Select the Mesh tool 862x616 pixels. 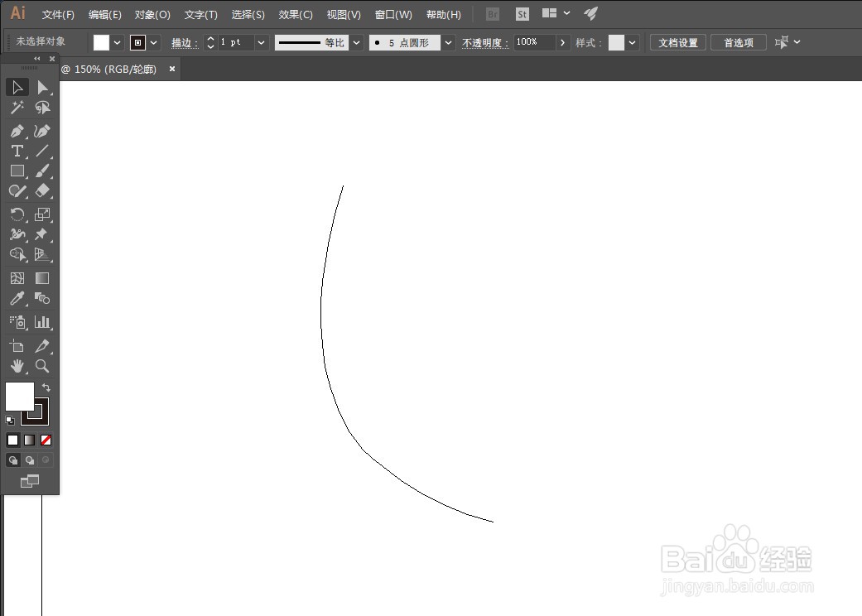[x=17, y=278]
